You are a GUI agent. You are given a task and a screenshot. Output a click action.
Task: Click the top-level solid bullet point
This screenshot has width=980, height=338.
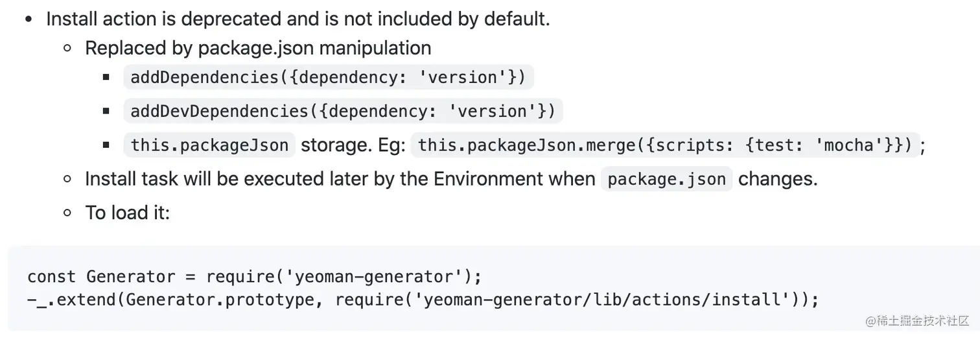pyautogui.click(x=29, y=19)
